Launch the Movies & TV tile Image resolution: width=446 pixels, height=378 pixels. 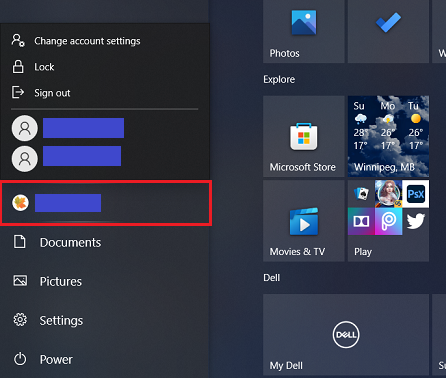coord(304,221)
